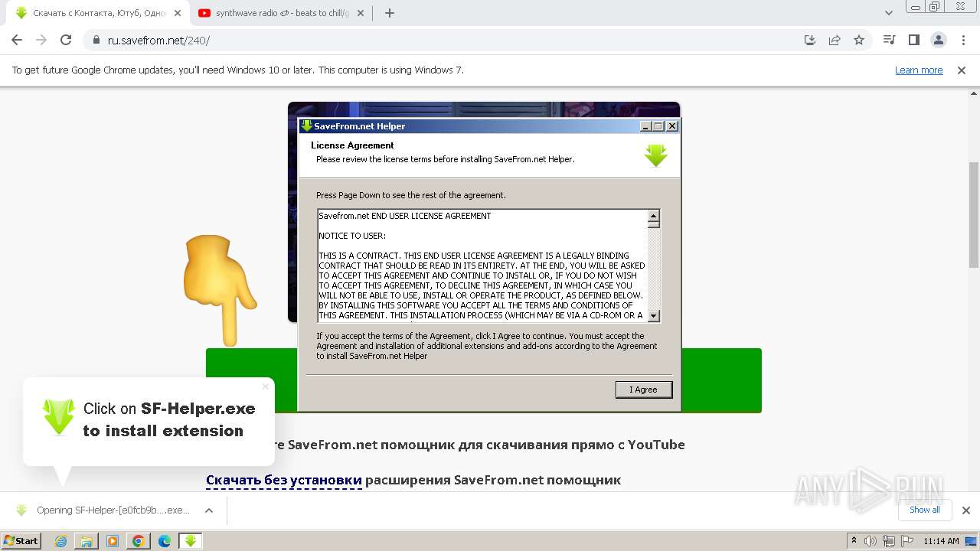
Task: Click the taskbar clock 11:14 AM
Action: (x=941, y=541)
